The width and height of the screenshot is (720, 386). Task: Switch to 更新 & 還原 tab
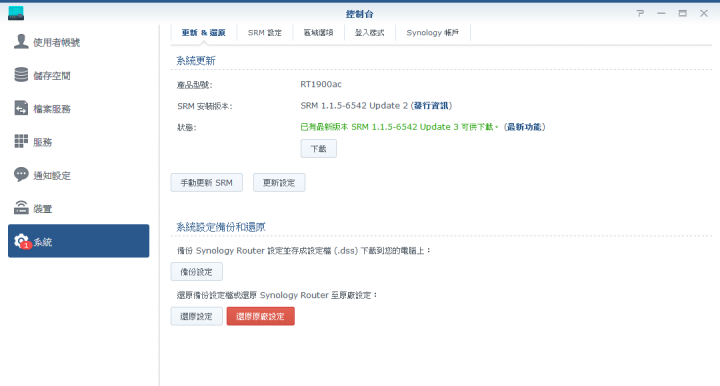[x=203, y=33]
